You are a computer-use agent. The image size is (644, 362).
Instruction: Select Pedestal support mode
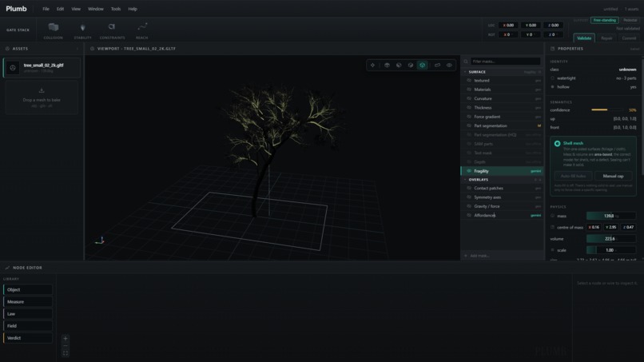[630, 20]
